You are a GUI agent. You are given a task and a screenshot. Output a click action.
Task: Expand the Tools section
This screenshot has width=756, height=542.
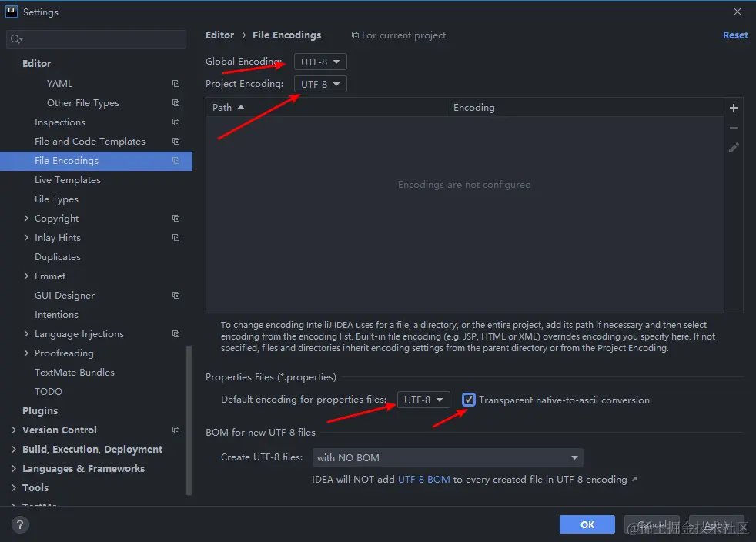tap(14, 488)
